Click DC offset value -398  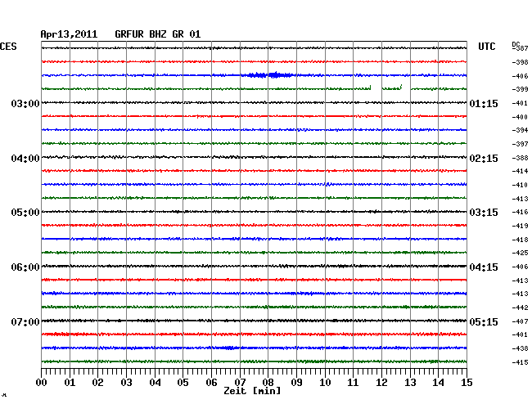pyautogui.click(x=520, y=62)
